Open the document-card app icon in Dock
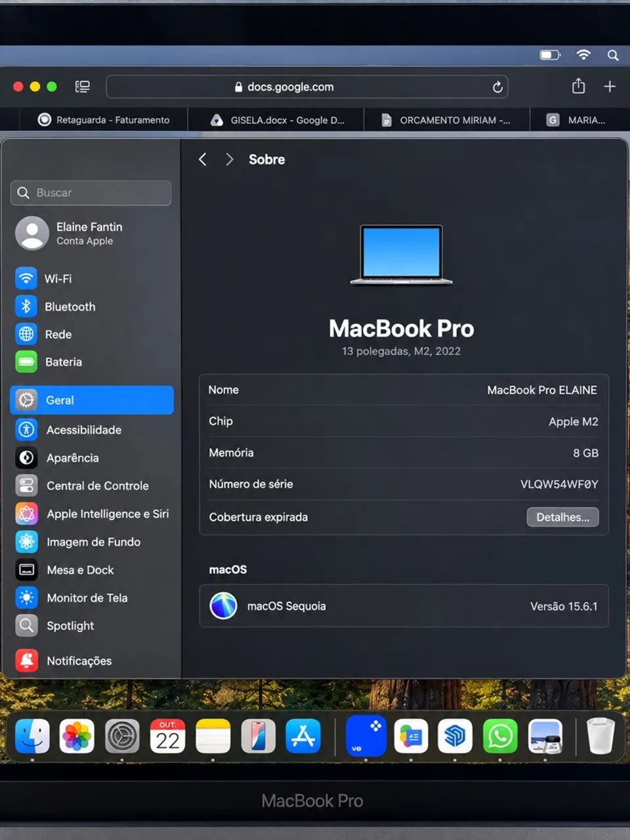 click(x=411, y=736)
